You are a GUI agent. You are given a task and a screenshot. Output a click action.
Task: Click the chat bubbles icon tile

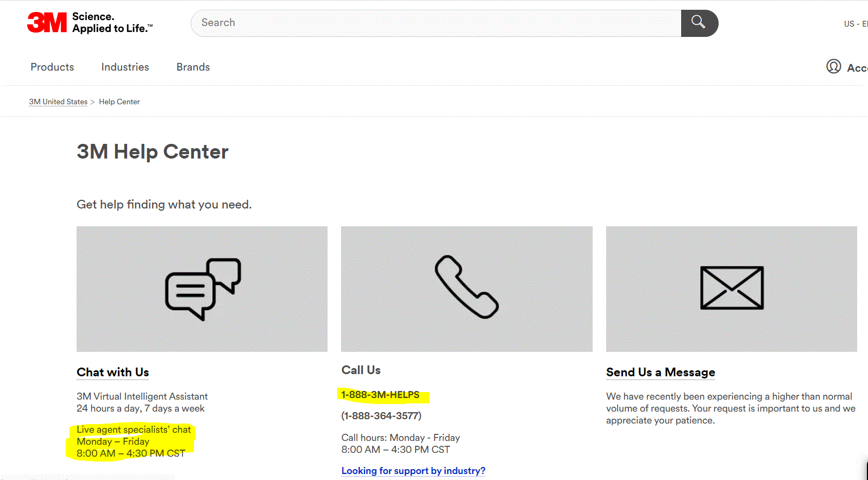tap(202, 289)
